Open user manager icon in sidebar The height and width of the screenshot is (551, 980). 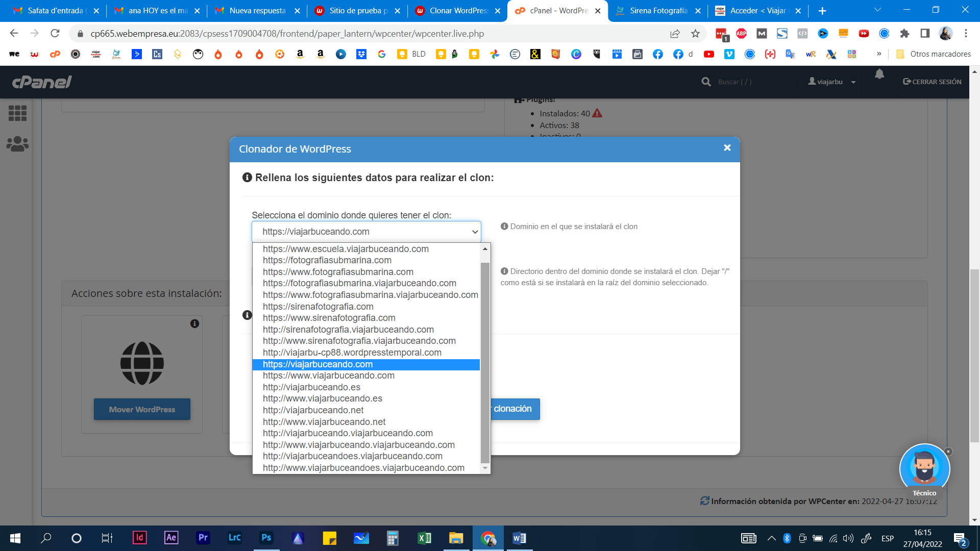pos(17,144)
